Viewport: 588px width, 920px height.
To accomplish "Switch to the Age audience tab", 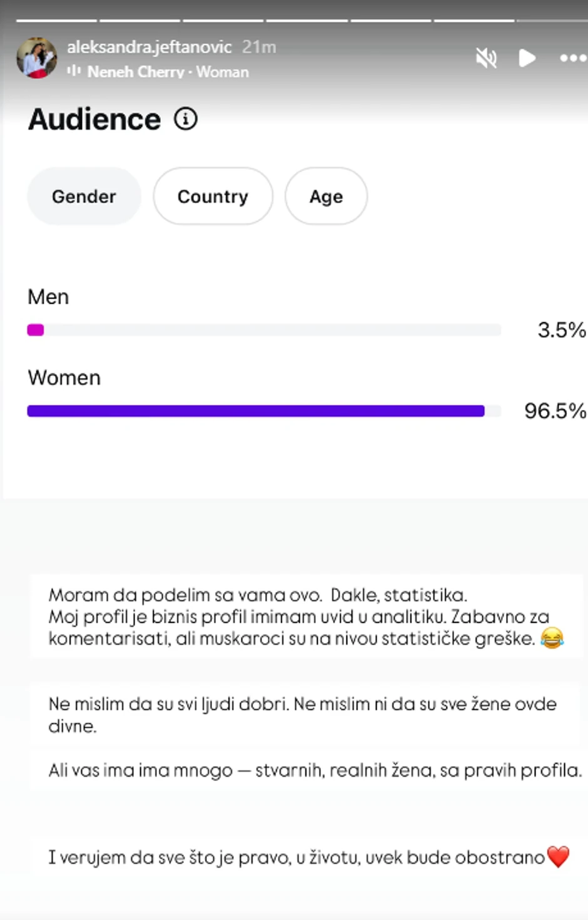I will 326,197.
